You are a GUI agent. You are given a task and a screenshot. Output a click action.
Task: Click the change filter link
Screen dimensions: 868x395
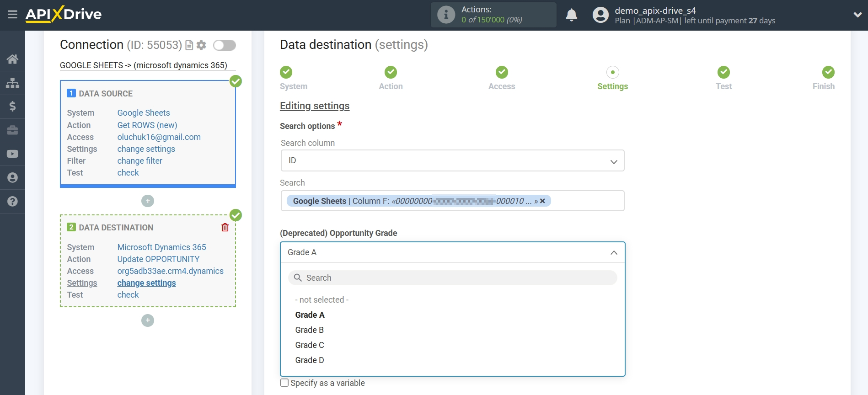click(139, 161)
